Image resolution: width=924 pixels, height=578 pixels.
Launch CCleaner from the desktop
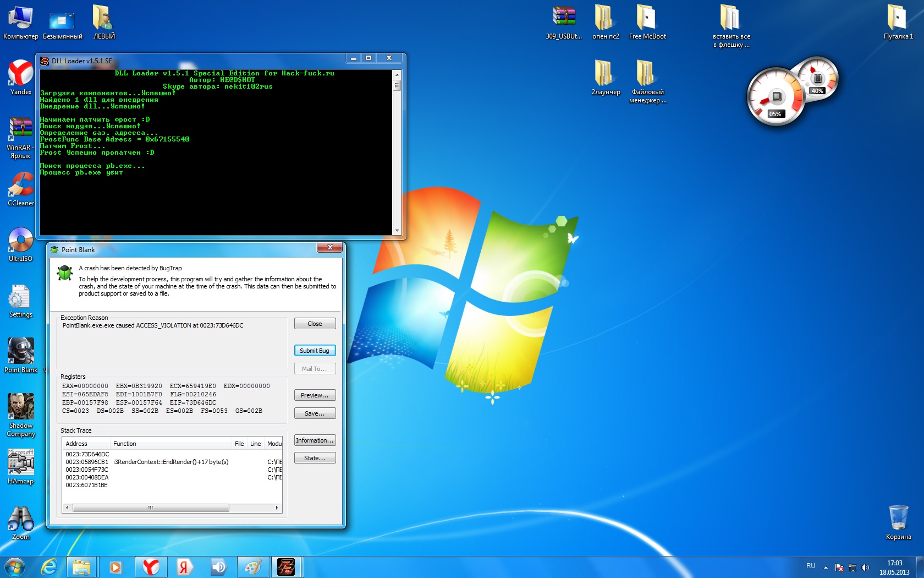[21, 189]
